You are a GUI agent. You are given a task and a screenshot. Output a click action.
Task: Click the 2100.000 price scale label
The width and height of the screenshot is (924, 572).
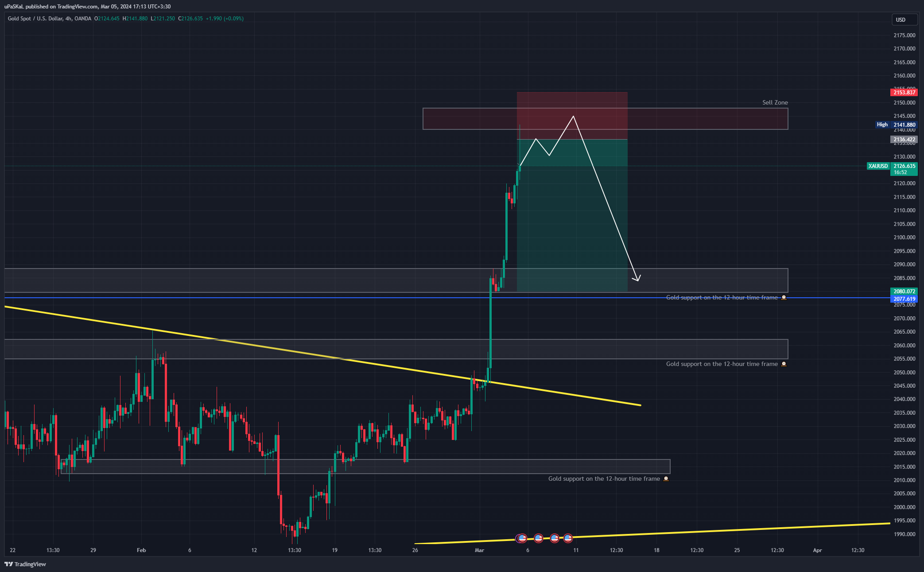click(x=905, y=237)
